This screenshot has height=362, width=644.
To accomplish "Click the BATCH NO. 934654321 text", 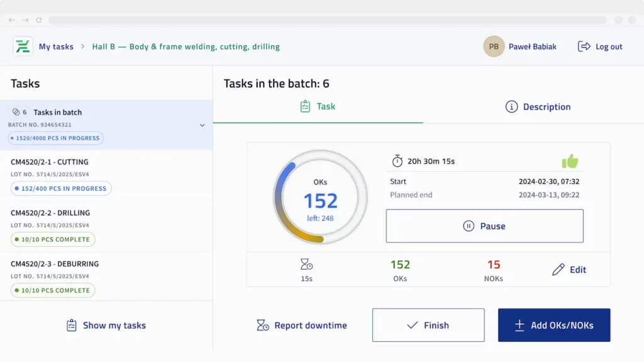I will (40, 125).
